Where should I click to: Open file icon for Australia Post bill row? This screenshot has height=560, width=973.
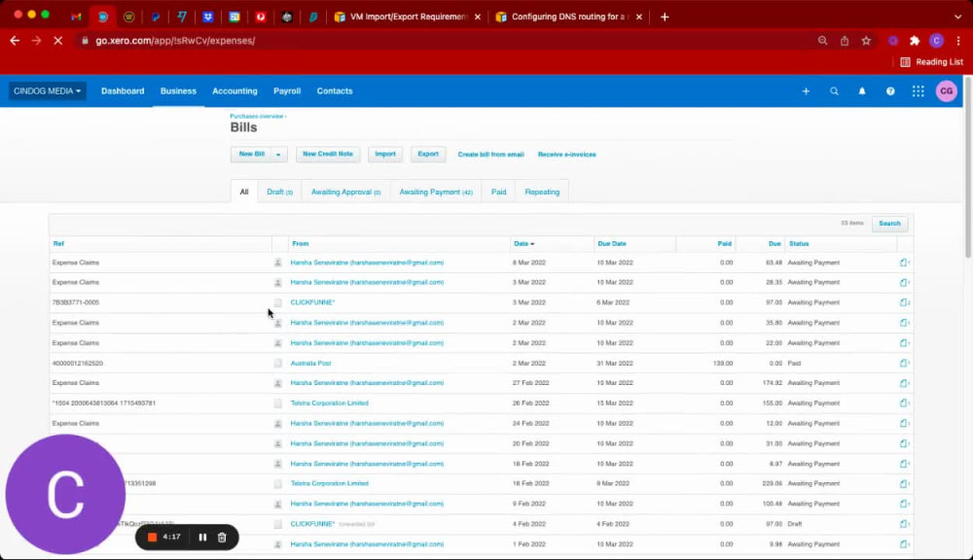point(904,363)
